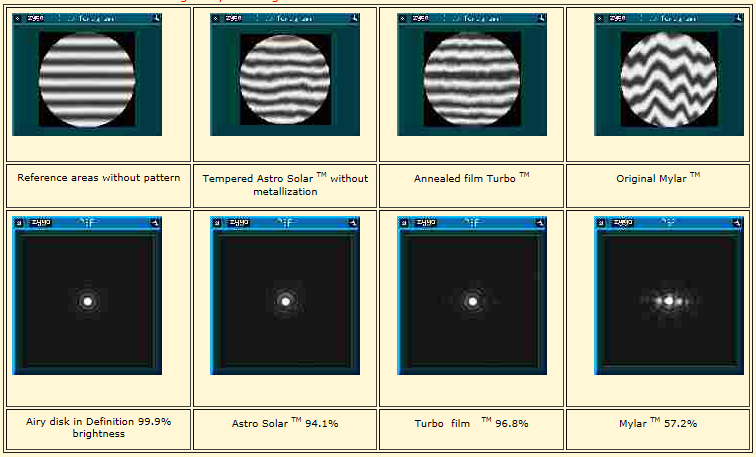This screenshot has width=756, height=457.
Task: Select the caption 'Mylar 57.2%'
Action: 658,423
